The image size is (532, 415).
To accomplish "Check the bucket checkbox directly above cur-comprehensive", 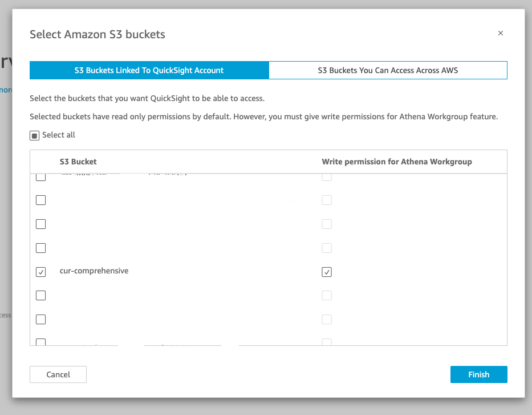I will (x=40, y=248).
